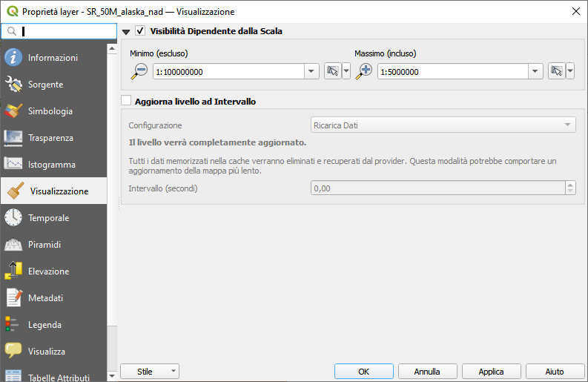Screen dimensions: 588x382
Task: Click the sidebar scroll-down arrow
Action: (112, 375)
